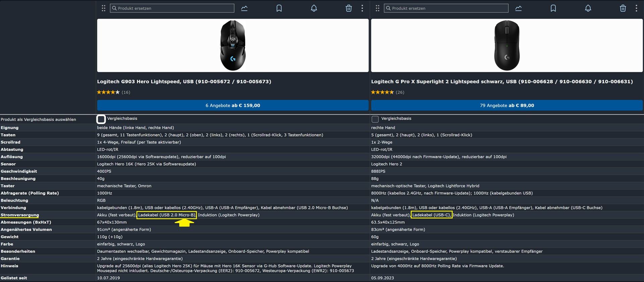Click the '83cm³ (angenäherte Form)' volume cell
644x282 pixels.
(x=398, y=230)
